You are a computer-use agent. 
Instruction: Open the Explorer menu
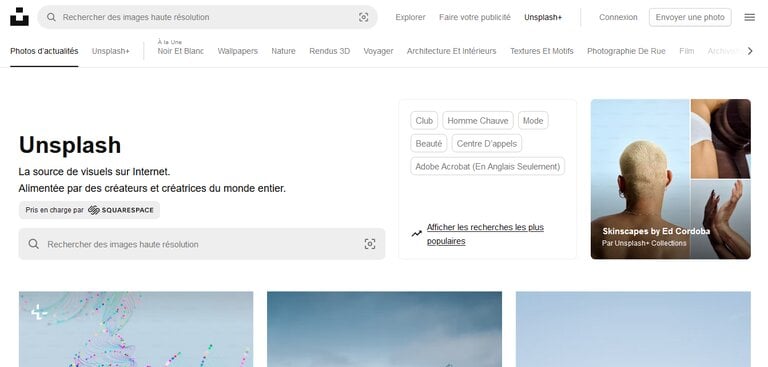coord(410,17)
